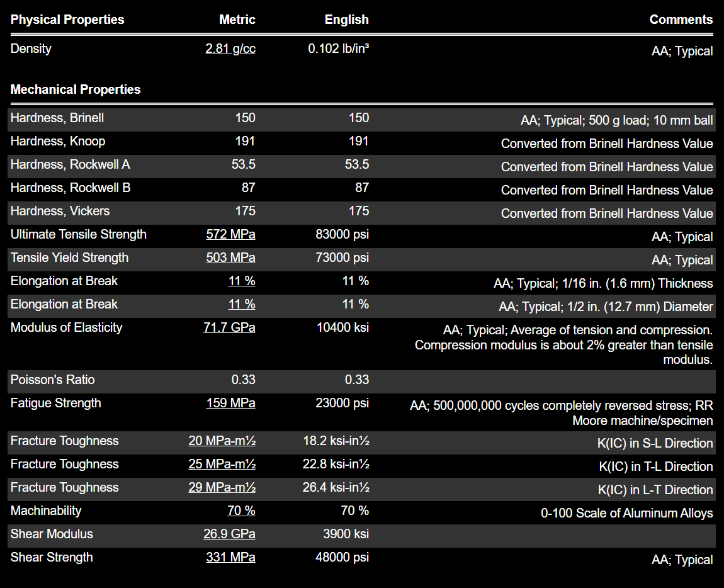Click the Metric column header

[x=237, y=20]
